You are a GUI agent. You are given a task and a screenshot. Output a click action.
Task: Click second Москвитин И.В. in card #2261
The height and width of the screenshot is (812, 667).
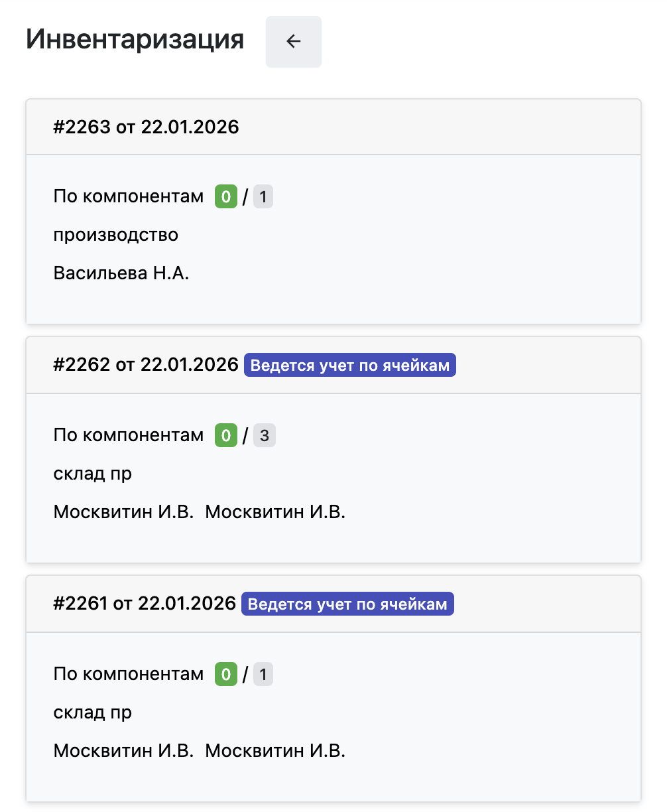[275, 751]
